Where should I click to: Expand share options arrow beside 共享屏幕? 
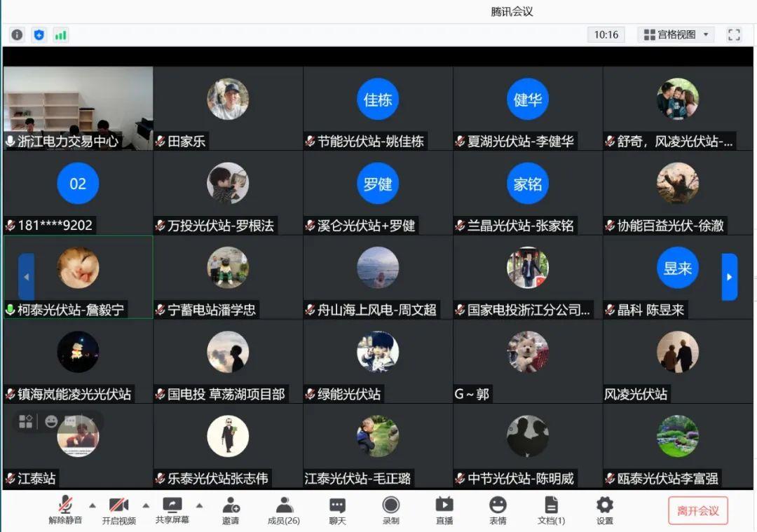click(199, 505)
